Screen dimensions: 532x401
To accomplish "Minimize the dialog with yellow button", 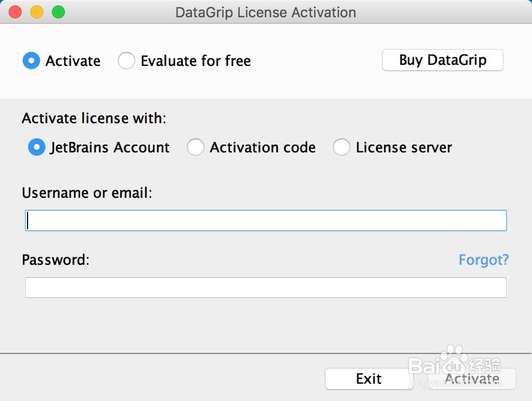I will [37, 12].
